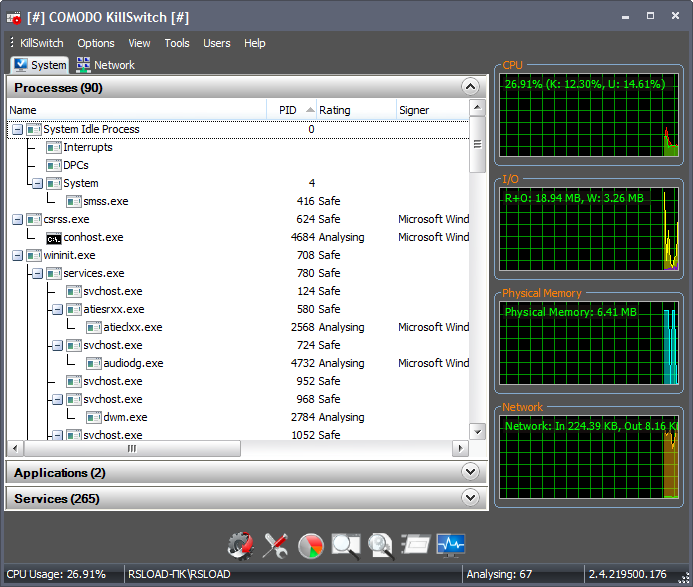Open the Options menu
The width and height of the screenshot is (693, 587).
[x=96, y=43]
